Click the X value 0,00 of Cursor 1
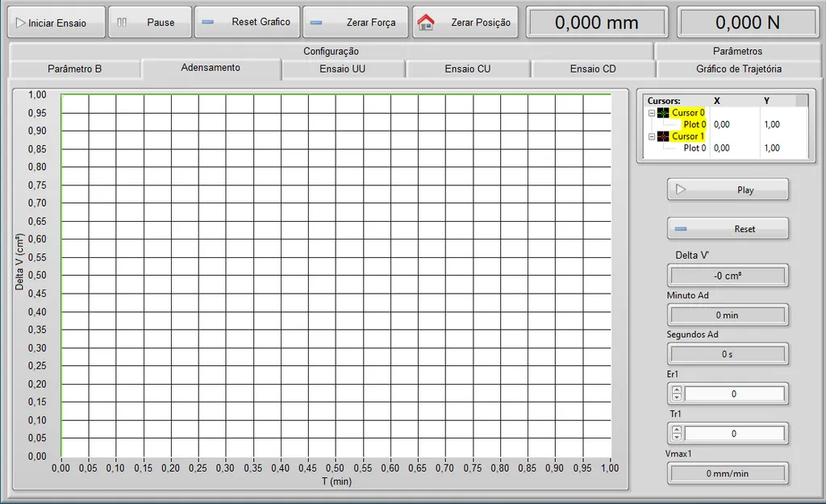This screenshot has height=504, width=826. pyautogui.click(x=722, y=148)
